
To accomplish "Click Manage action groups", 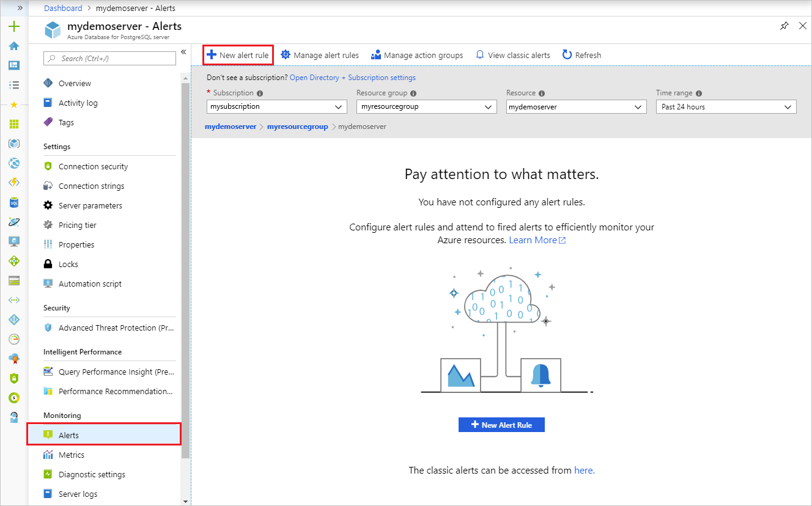I will [417, 55].
